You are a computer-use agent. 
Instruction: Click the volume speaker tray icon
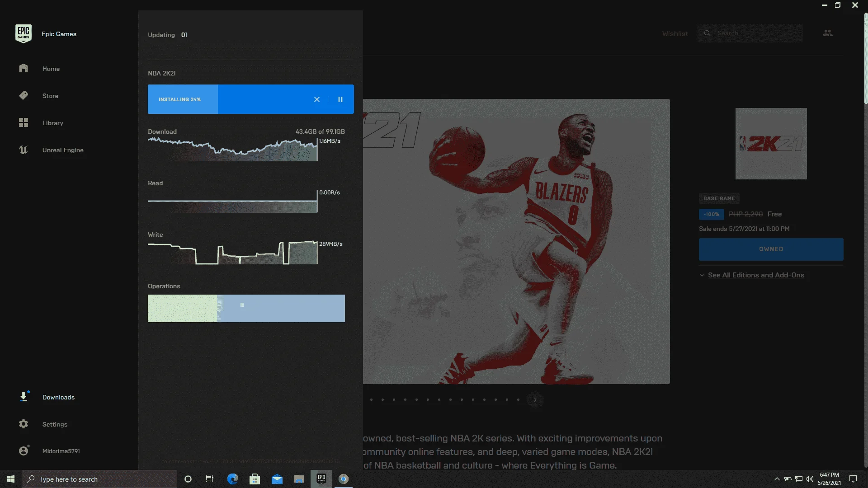(x=810, y=479)
